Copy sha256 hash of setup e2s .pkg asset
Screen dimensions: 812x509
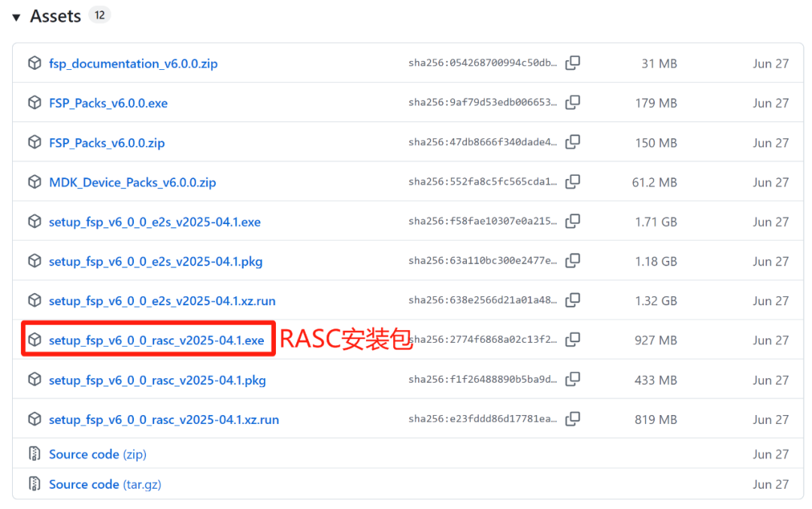pos(573,260)
